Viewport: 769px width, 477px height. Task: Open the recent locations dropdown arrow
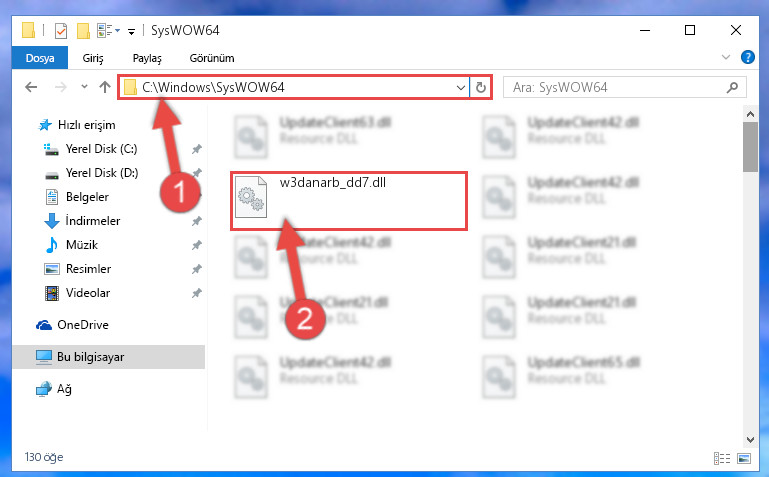pos(84,87)
